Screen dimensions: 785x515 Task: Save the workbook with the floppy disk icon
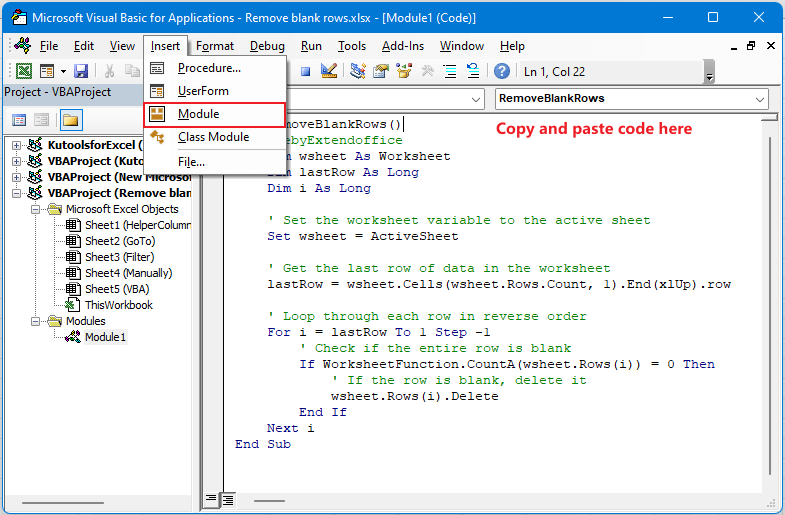point(81,71)
